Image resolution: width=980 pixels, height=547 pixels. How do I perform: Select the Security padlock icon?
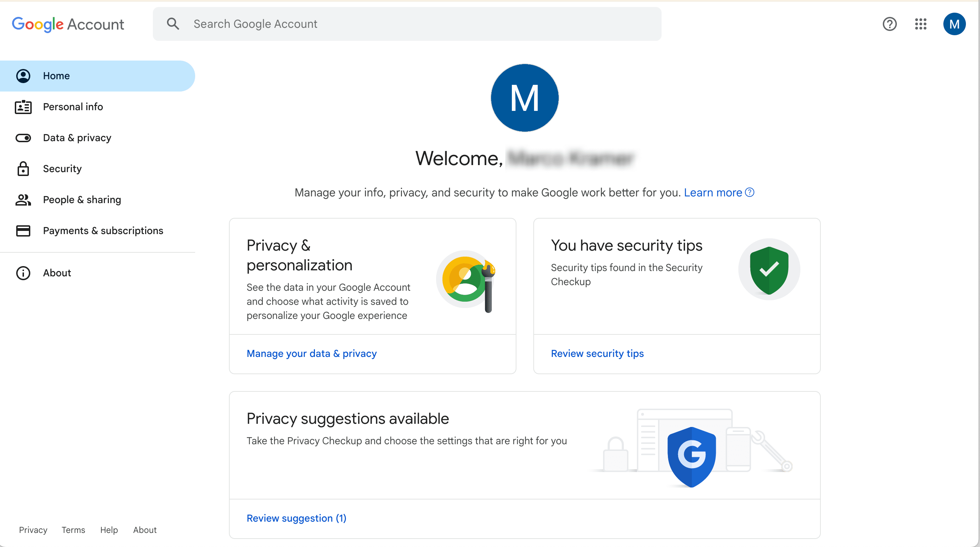click(23, 168)
